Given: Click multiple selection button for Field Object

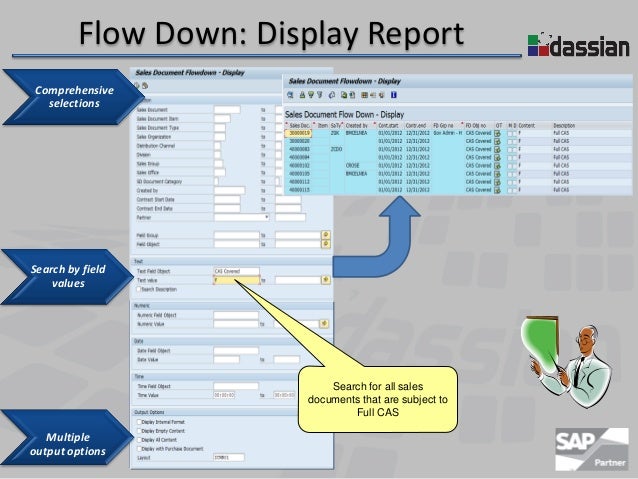Looking at the screenshot, I should click(x=326, y=244).
